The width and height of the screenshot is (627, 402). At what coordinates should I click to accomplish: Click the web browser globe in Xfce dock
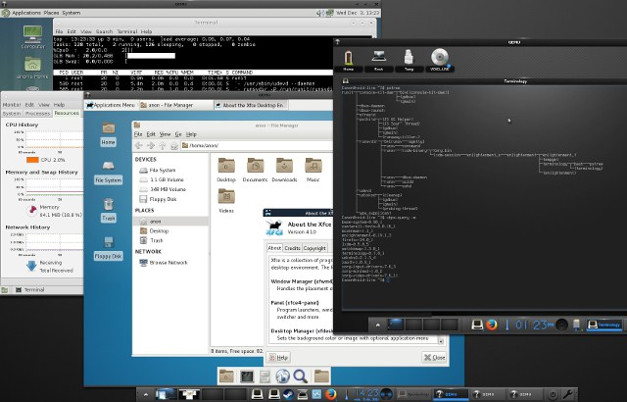pyautogui.click(x=282, y=376)
